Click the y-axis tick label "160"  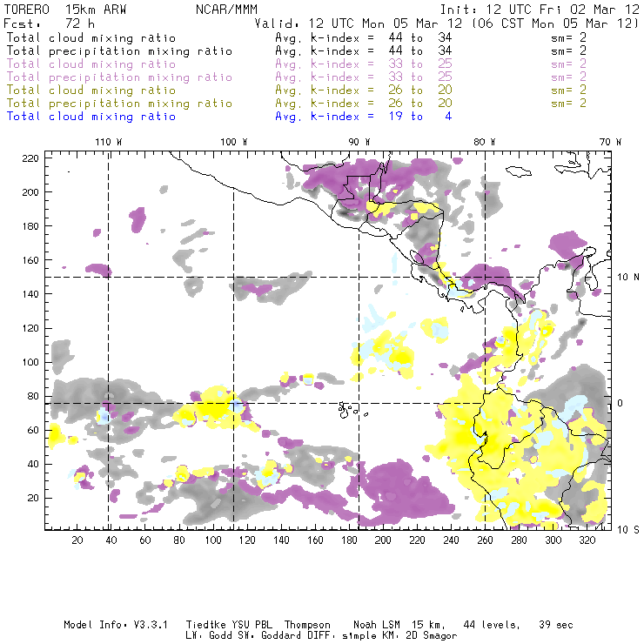pos(30,260)
